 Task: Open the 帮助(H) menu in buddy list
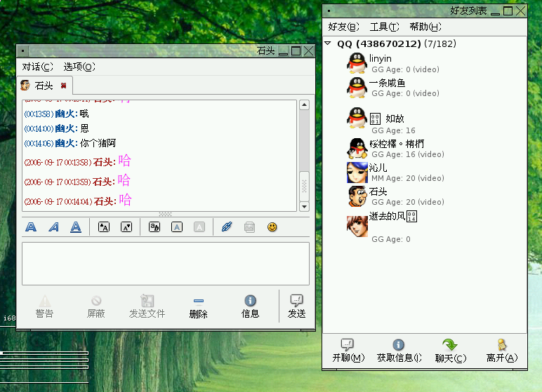[425, 27]
